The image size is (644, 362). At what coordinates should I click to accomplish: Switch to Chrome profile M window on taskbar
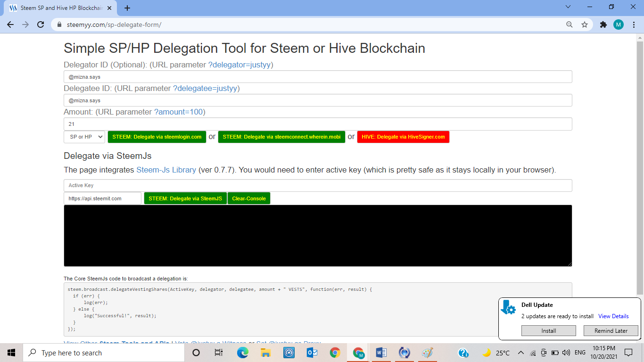click(x=358, y=353)
